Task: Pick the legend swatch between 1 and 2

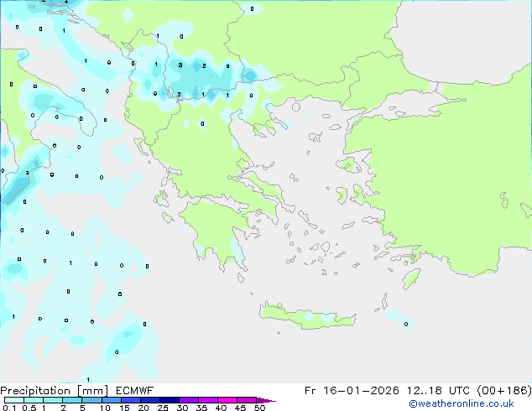Action: pyautogui.click(x=53, y=400)
